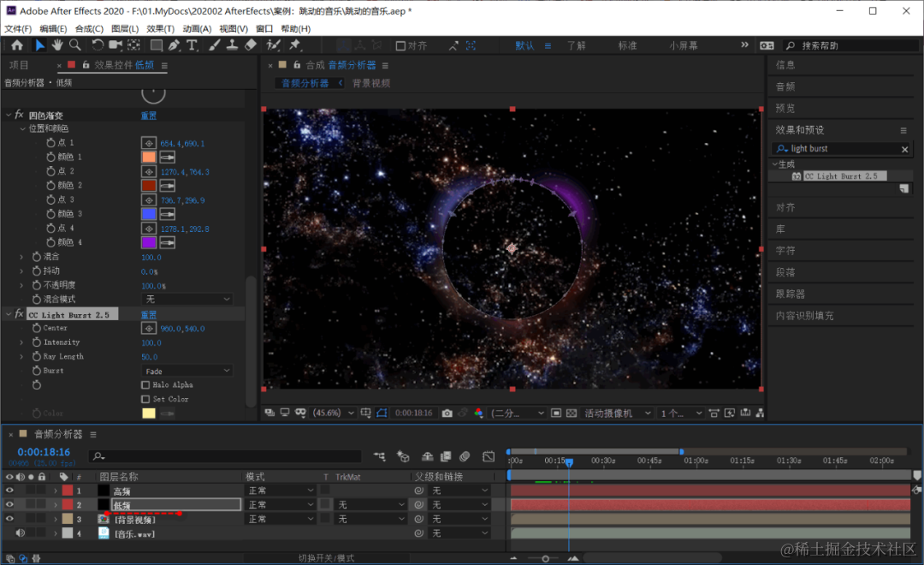The image size is (924, 565).
Task: Click the snapshot camera icon in viewer
Action: coord(447,413)
